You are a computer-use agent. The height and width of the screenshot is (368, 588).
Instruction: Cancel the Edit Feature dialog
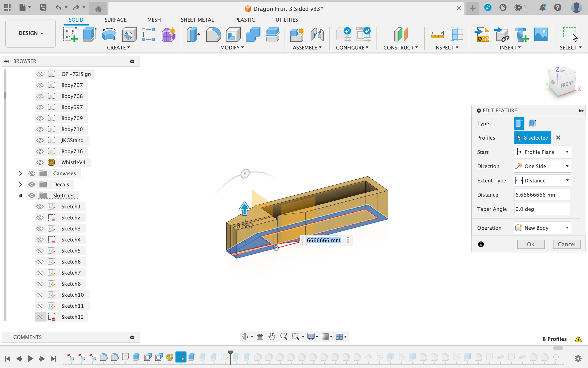566,244
